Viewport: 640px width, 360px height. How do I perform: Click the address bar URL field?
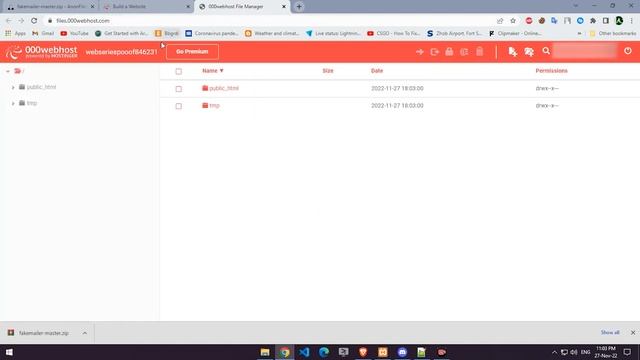click(x=269, y=20)
